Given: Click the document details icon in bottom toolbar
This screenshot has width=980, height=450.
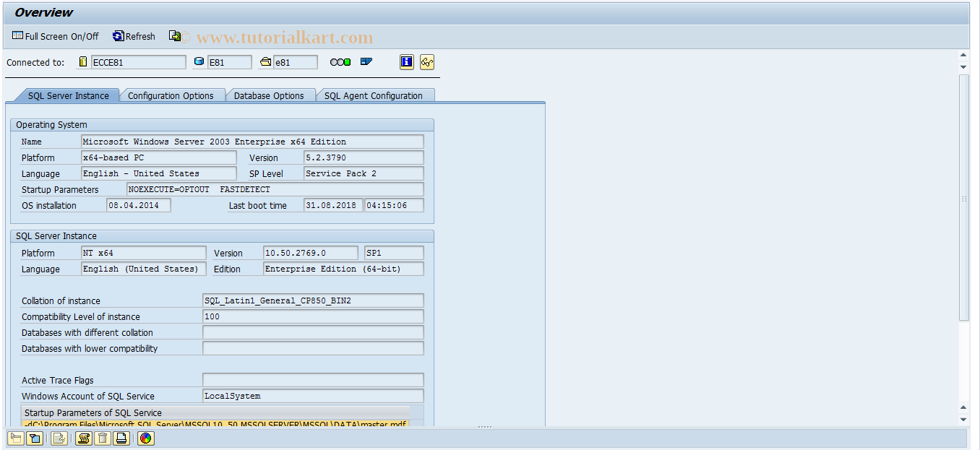Looking at the screenshot, I should tap(59, 438).
